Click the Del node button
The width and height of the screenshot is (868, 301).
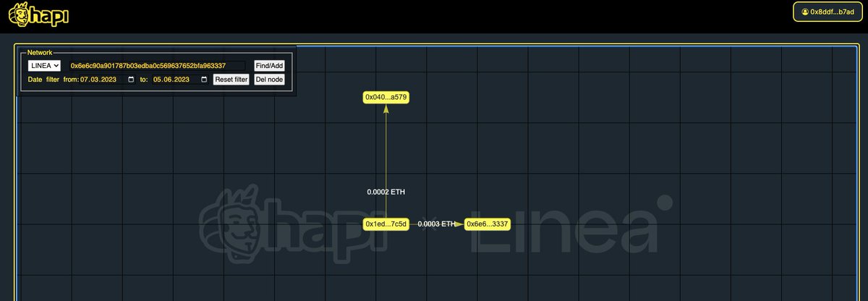coord(269,80)
